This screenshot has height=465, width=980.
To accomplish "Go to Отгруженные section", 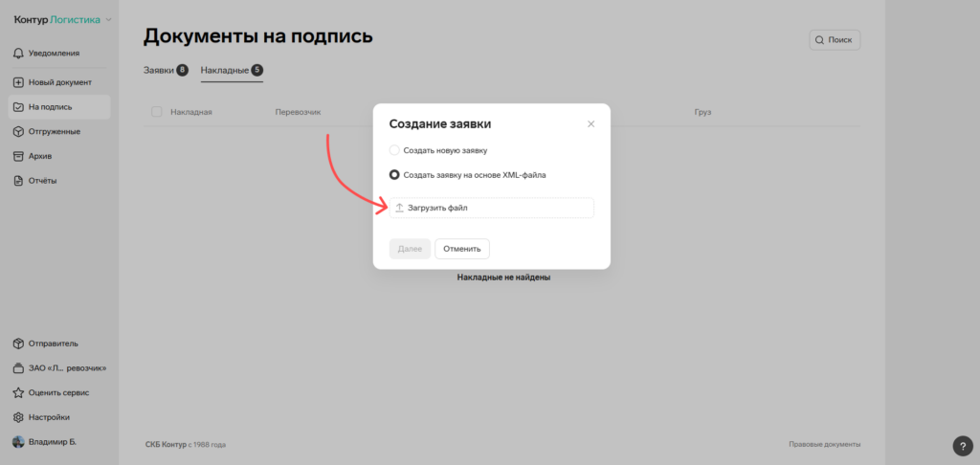I will pyautogui.click(x=59, y=132).
